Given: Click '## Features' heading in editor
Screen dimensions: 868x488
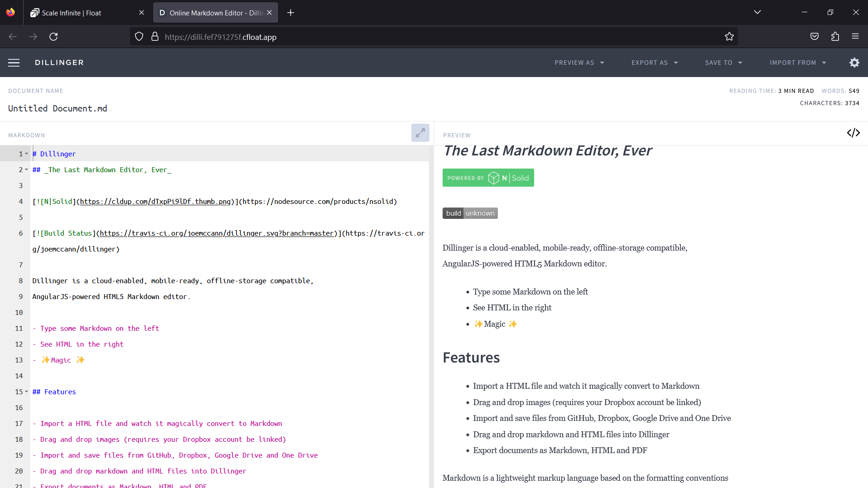Looking at the screenshot, I should point(54,392).
